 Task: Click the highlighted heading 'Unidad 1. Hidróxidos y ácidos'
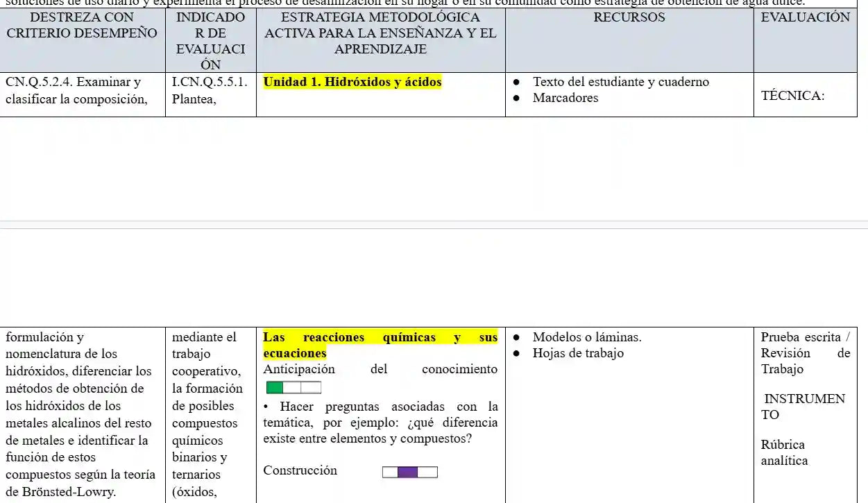(x=352, y=82)
